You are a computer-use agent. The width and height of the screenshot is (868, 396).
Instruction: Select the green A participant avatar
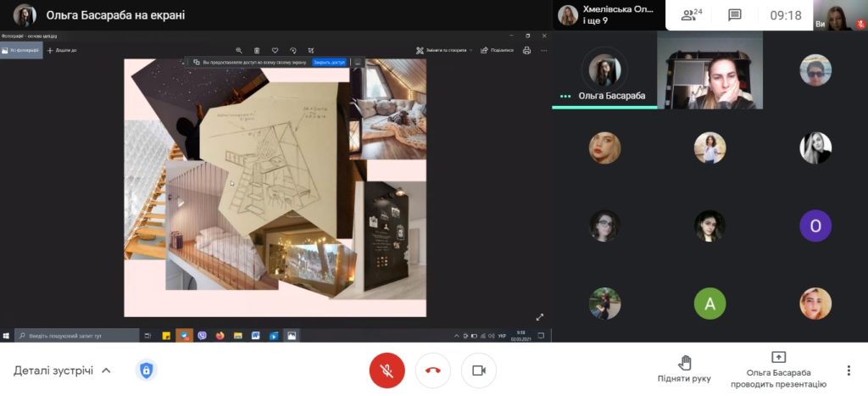click(x=709, y=304)
